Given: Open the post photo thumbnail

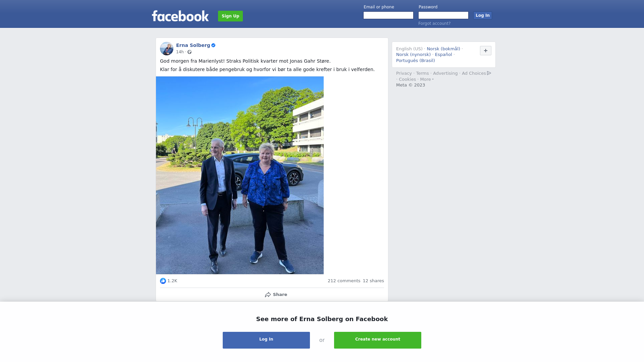Looking at the screenshot, I should (240, 175).
